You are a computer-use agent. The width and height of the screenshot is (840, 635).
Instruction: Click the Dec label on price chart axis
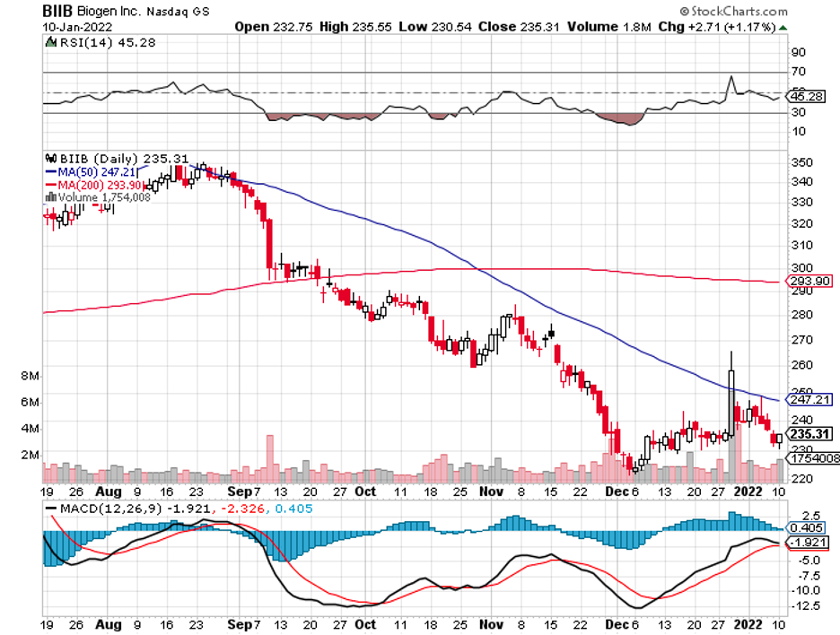[x=617, y=491]
